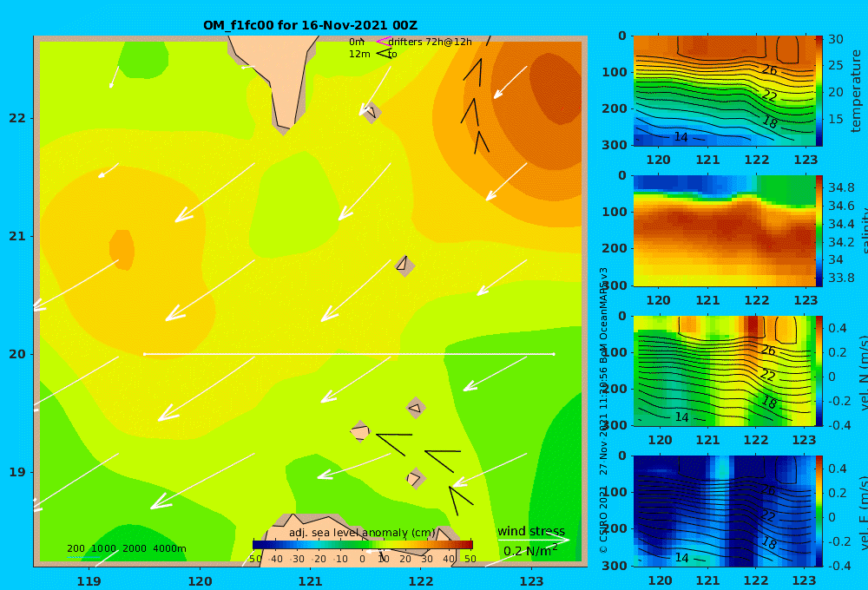This screenshot has height=590, width=868.
Task: Click the '30' tick on the temperature color bar
Action: pyautogui.click(x=835, y=39)
